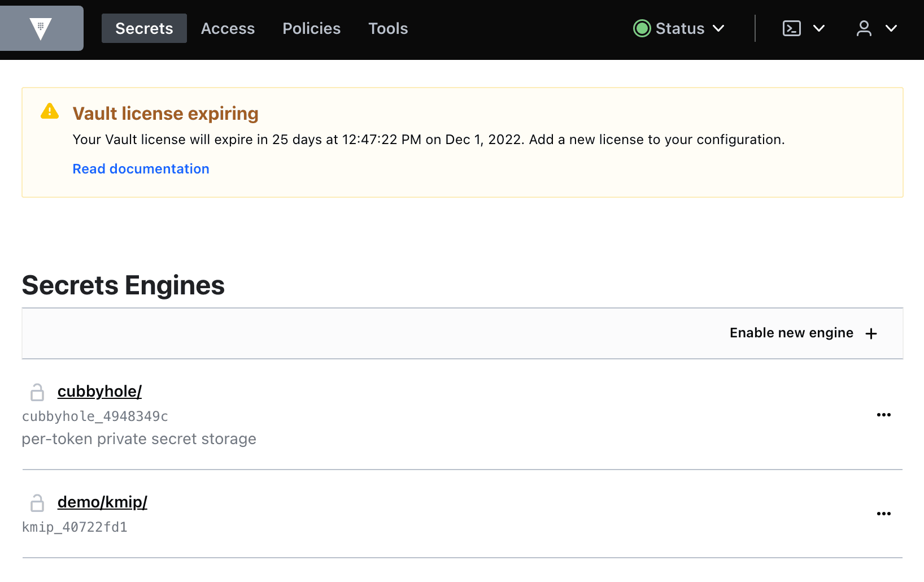Expand the chevron next to console icon
Screen dimensions: 924x582
pyautogui.click(x=818, y=28)
